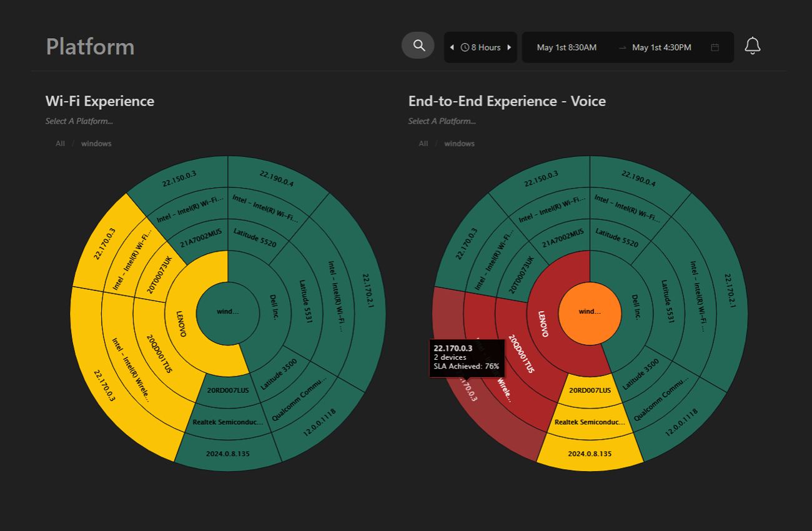Select yellow 2024.0.8.135 segment in Voice chart

click(590, 454)
